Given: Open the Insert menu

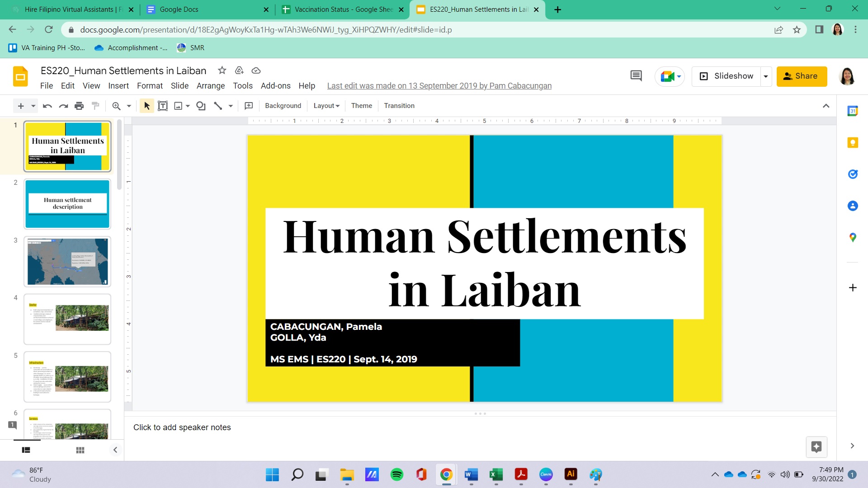Looking at the screenshot, I should click(118, 86).
